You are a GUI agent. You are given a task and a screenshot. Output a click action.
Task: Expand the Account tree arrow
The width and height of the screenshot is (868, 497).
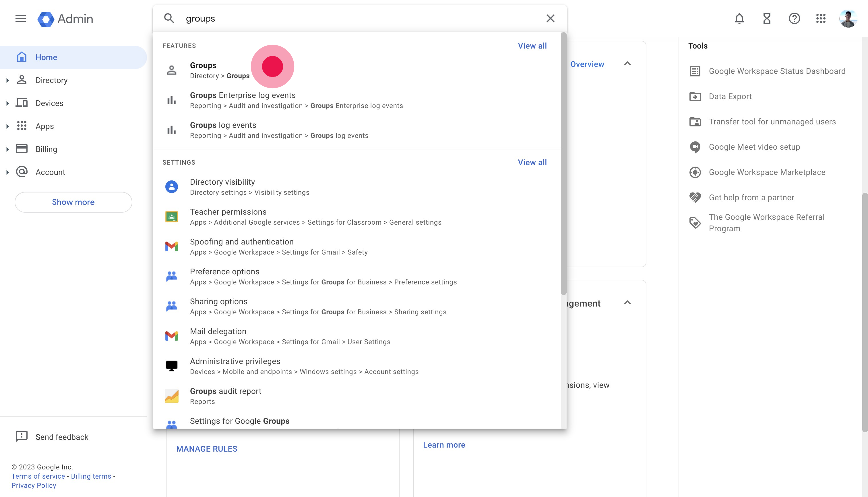click(x=7, y=172)
